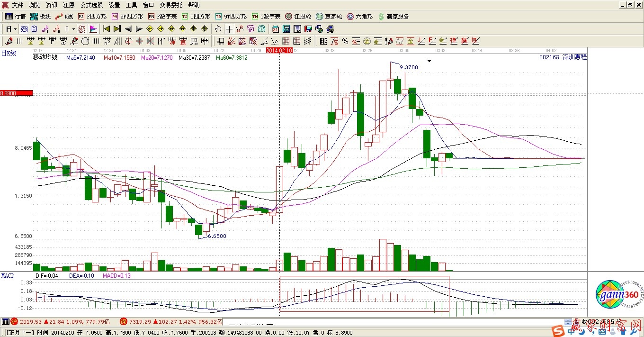Image resolution: width=644 pixels, height=337 pixels.
Task: Click the calendar icon showing 21
Action: [275, 29]
